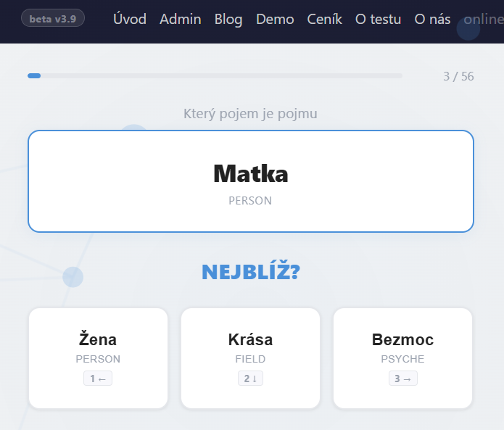504x430 pixels.
Task: Click the NEJBLÍŽ? heading
Action: (251, 272)
